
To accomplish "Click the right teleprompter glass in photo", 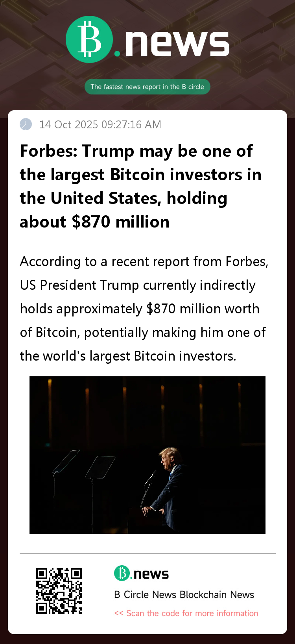I will pos(100,467).
